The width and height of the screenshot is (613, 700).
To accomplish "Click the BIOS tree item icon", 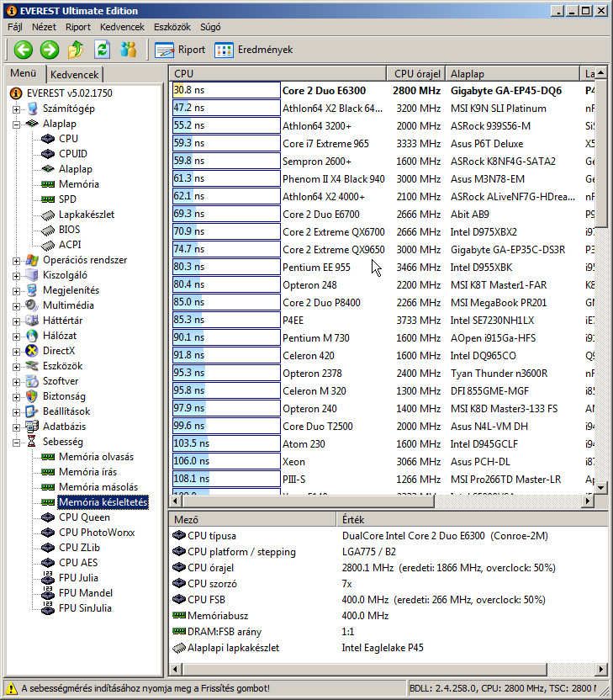I will (x=48, y=230).
